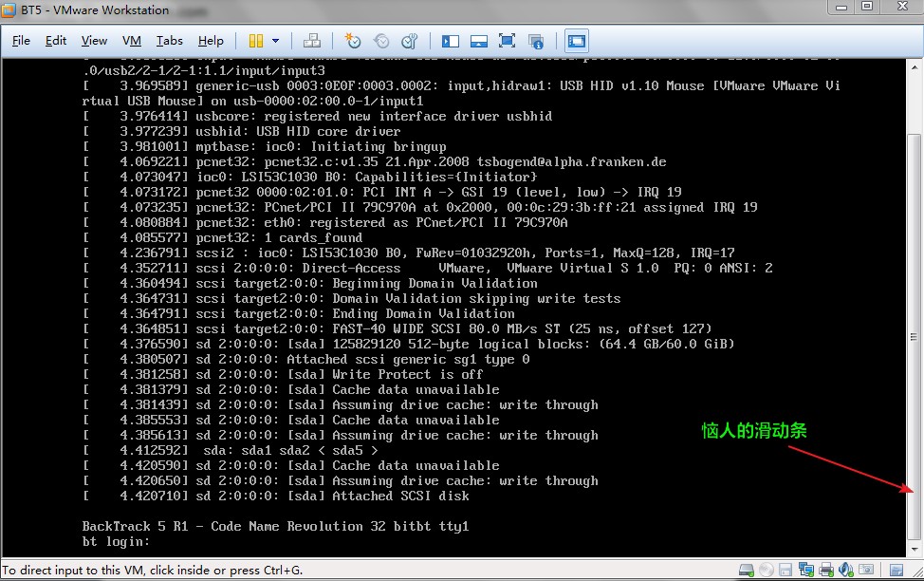Expand the power options dropdown arrow
924x581 pixels.
(276, 41)
